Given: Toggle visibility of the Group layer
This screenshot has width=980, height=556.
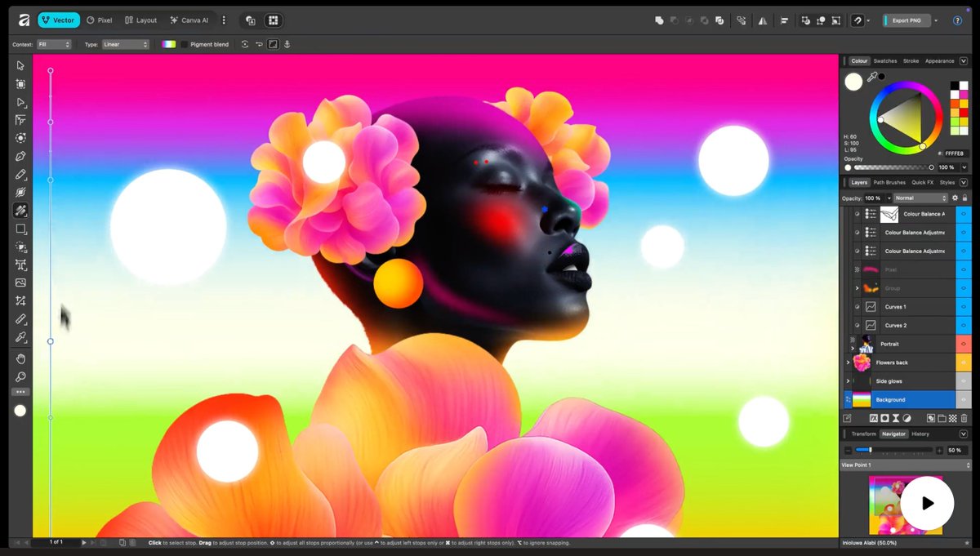Looking at the screenshot, I should (x=964, y=287).
